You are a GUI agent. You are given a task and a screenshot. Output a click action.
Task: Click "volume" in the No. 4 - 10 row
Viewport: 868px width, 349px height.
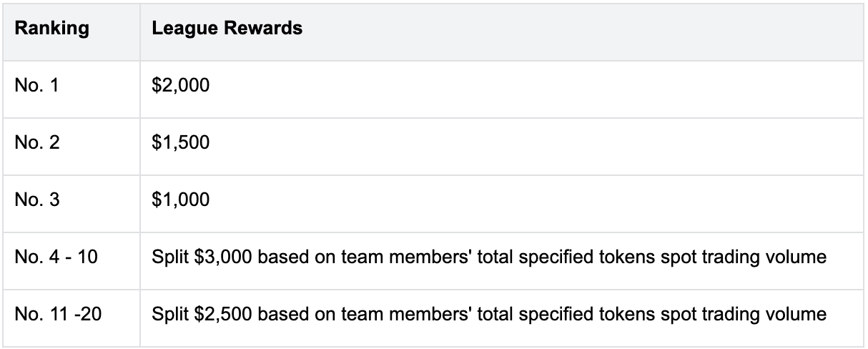click(x=803, y=255)
